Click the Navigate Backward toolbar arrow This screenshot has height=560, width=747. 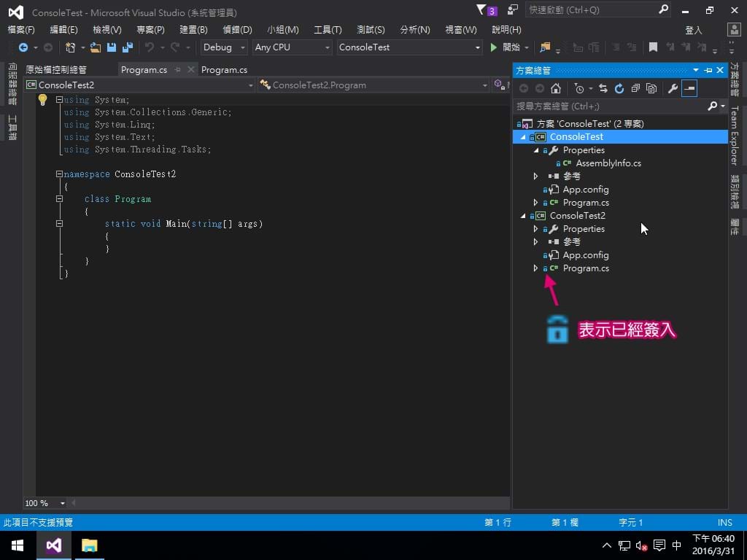coord(23,47)
